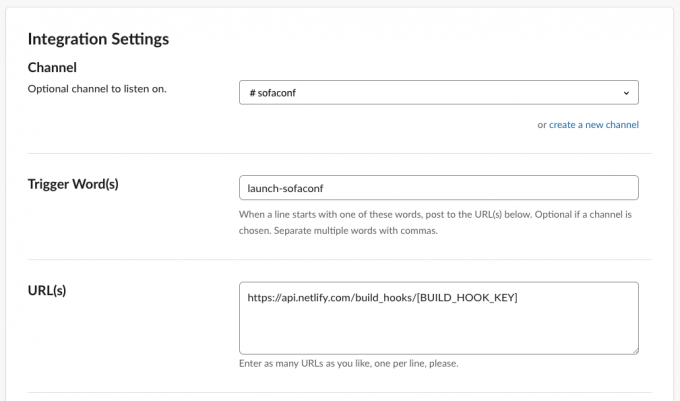Click the URL(s) textarea resize handle
This screenshot has width=680, height=401.
(x=635, y=351)
